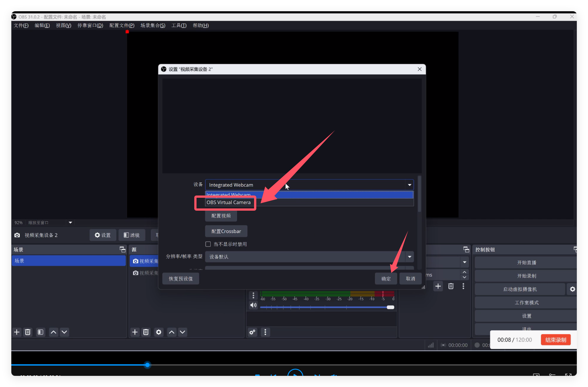The height and width of the screenshot is (387, 588).
Task: Click the video playback progress handle
Action: (x=147, y=365)
